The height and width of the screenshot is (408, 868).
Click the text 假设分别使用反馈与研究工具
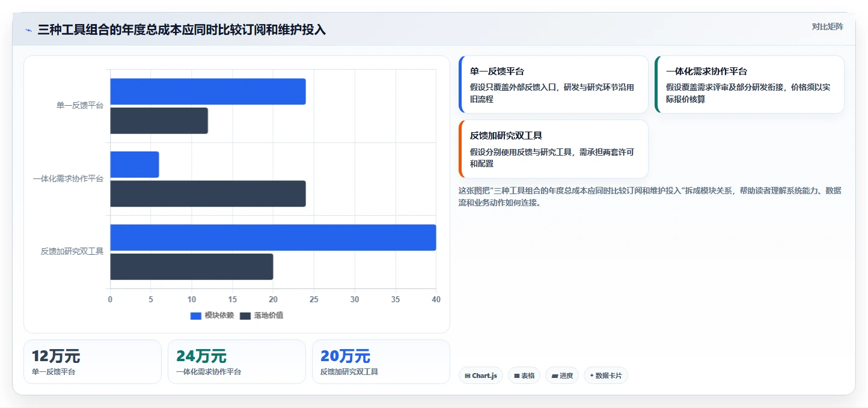pos(521,153)
